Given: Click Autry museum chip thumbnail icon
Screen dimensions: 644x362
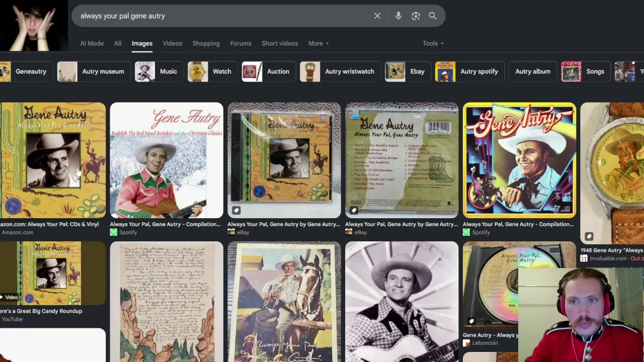Looking at the screenshot, I should coord(67,71).
